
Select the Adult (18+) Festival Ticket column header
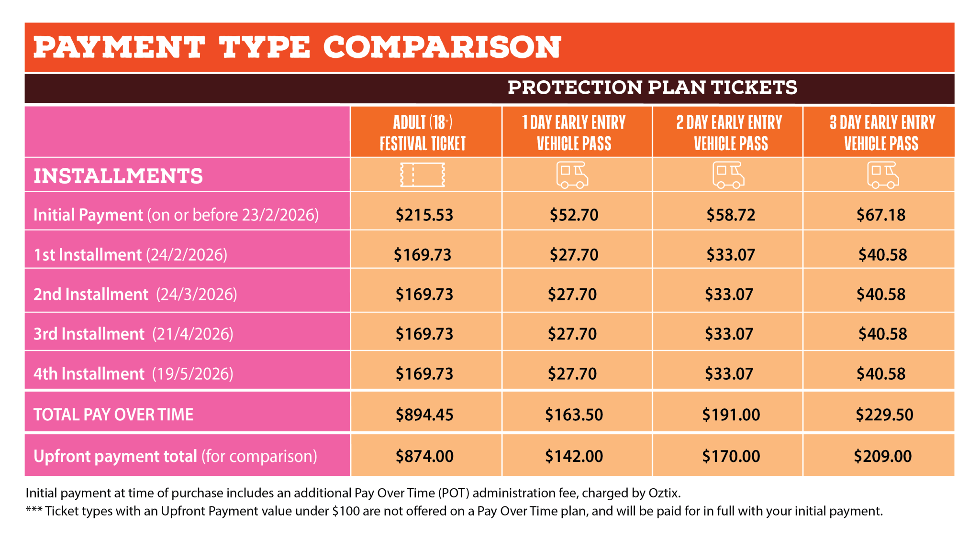point(423,132)
